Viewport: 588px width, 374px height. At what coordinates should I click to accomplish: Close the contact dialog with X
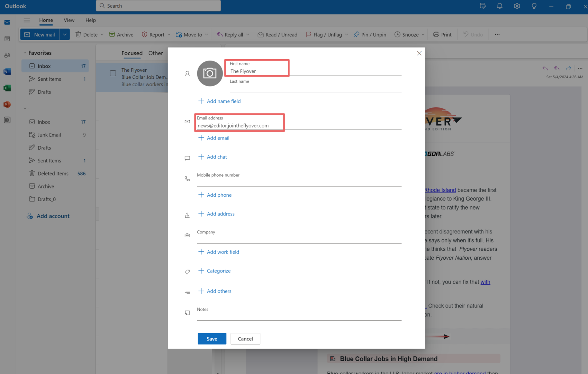pyautogui.click(x=419, y=53)
